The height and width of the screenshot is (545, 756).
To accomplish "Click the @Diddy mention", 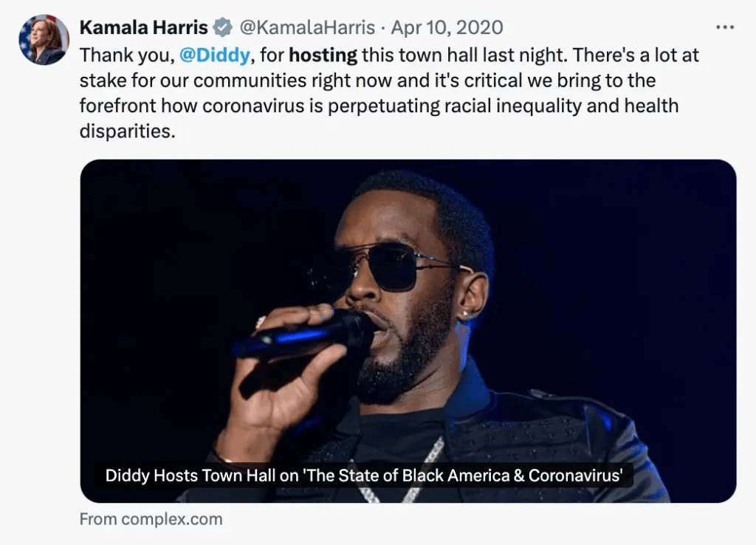I will pos(214,55).
